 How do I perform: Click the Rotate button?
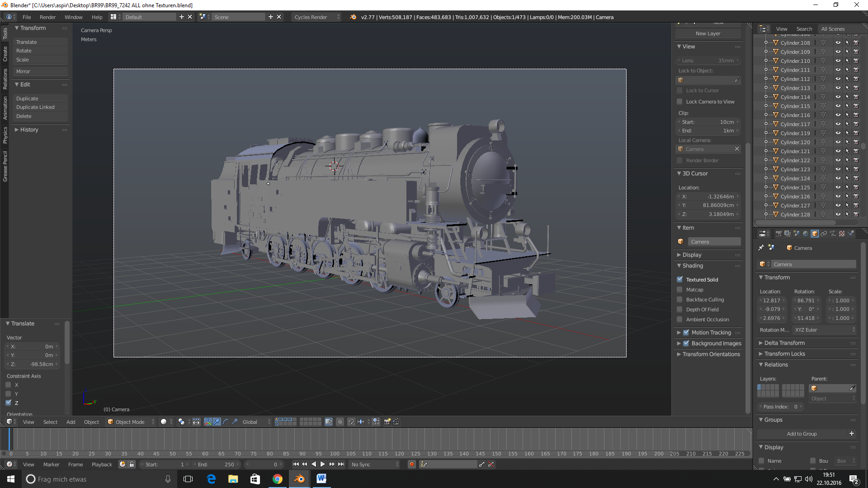(x=40, y=51)
